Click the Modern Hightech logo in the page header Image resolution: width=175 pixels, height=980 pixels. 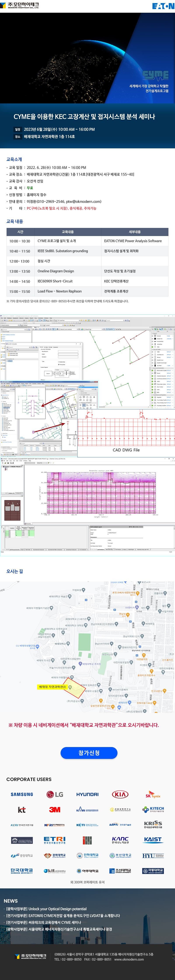(x=19, y=6)
